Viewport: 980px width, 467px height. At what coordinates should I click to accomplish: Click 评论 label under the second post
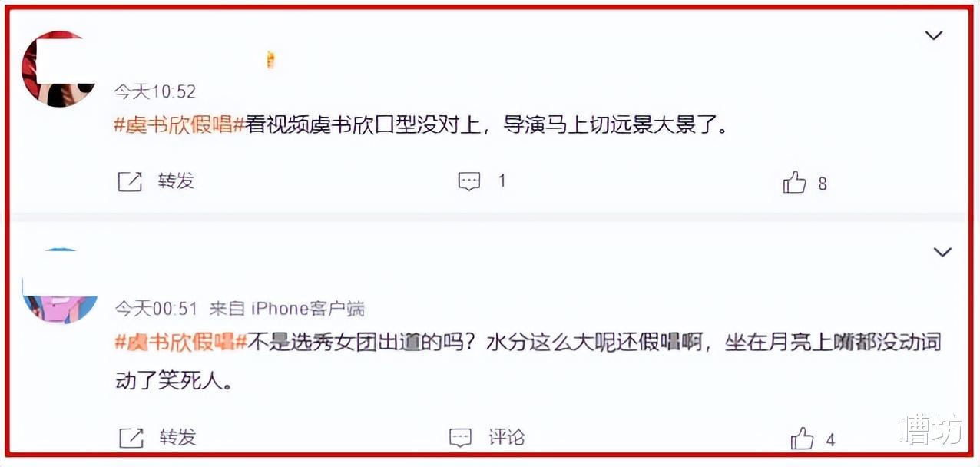[507, 438]
